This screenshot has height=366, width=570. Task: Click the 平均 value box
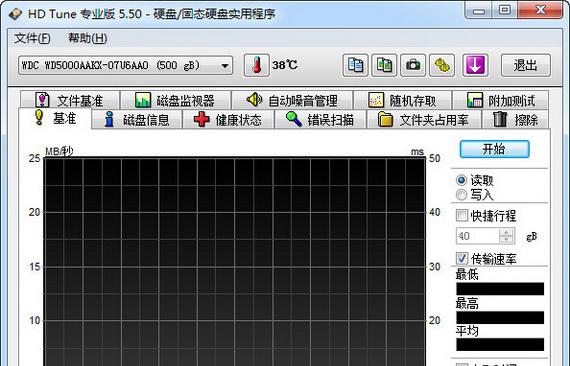(x=500, y=345)
